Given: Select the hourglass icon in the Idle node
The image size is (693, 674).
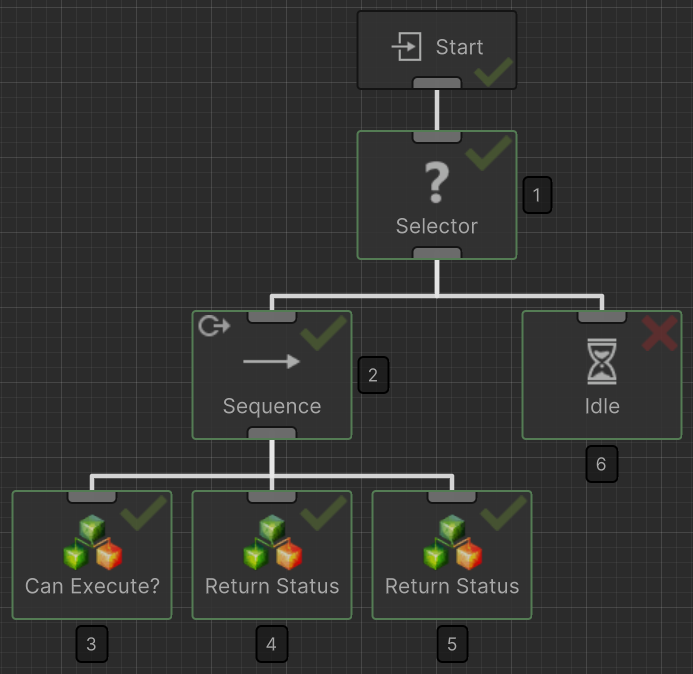Looking at the screenshot, I should pos(602,361).
